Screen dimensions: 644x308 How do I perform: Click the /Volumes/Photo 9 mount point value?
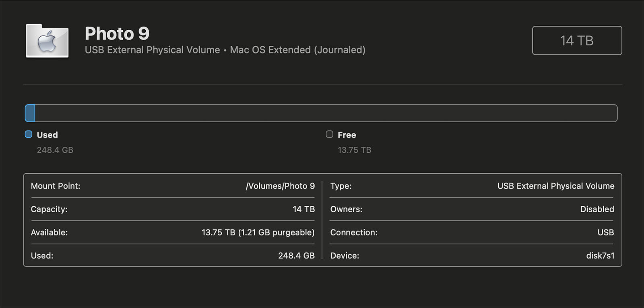280,186
